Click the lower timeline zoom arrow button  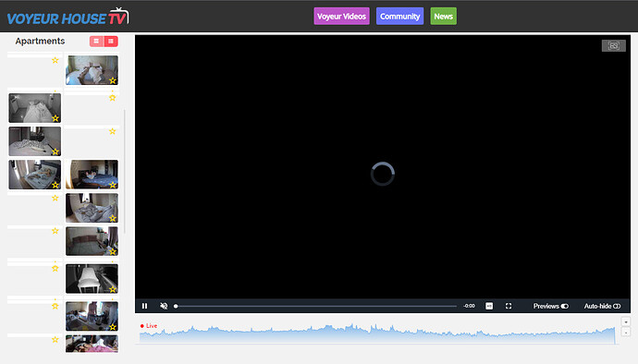pos(626,333)
